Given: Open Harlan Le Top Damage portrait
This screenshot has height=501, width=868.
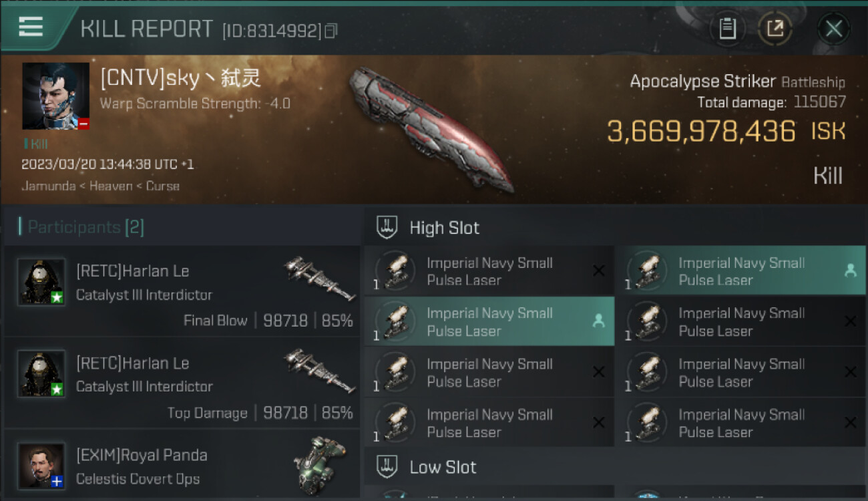Looking at the screenshot, I should [x=41, y=374].
